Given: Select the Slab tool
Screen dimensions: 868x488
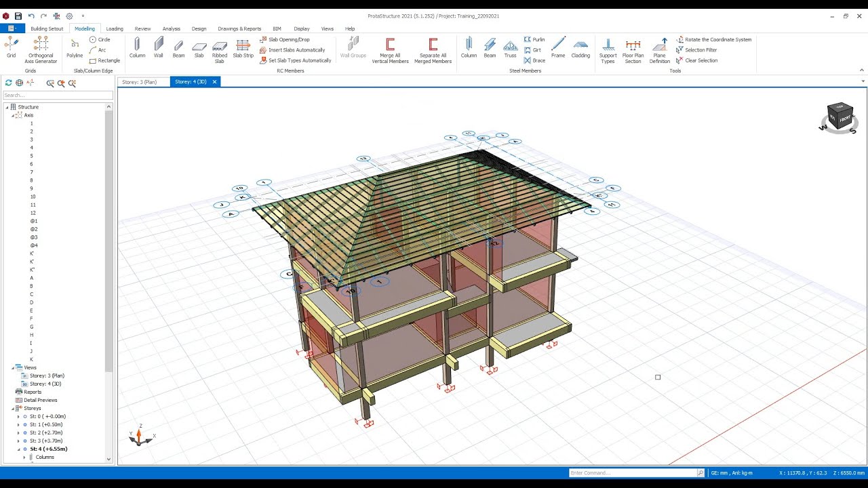Looking at the screenshot, I should tap(199, 48).
